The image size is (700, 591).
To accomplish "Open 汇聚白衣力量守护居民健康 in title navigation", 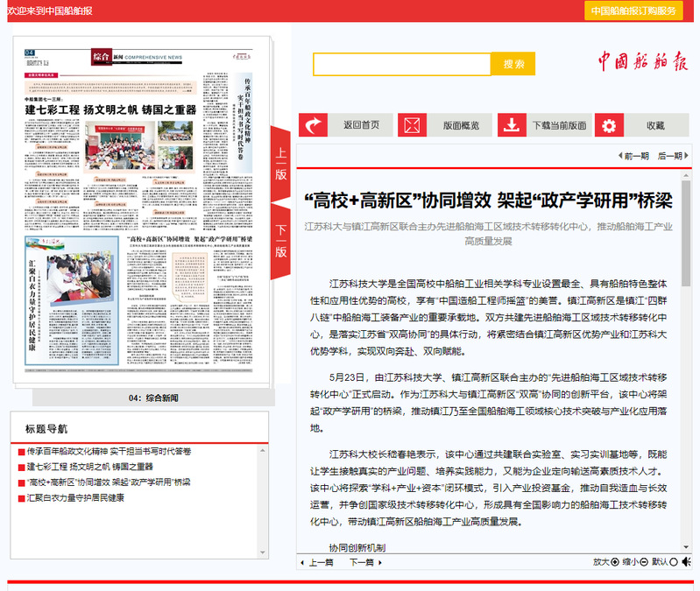I will point(75,497).
